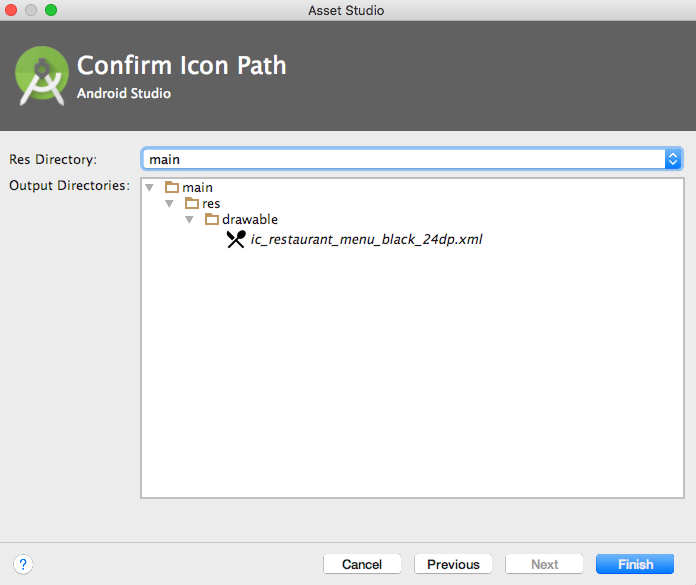This screenshot has height=585, width=696.
Task: Select the res tree item label
Action: point(211,203)
